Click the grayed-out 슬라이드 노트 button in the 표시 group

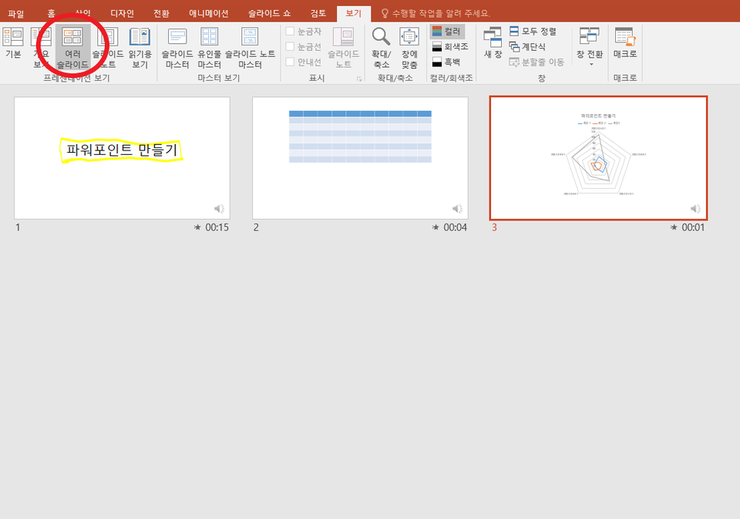point(343,47)
